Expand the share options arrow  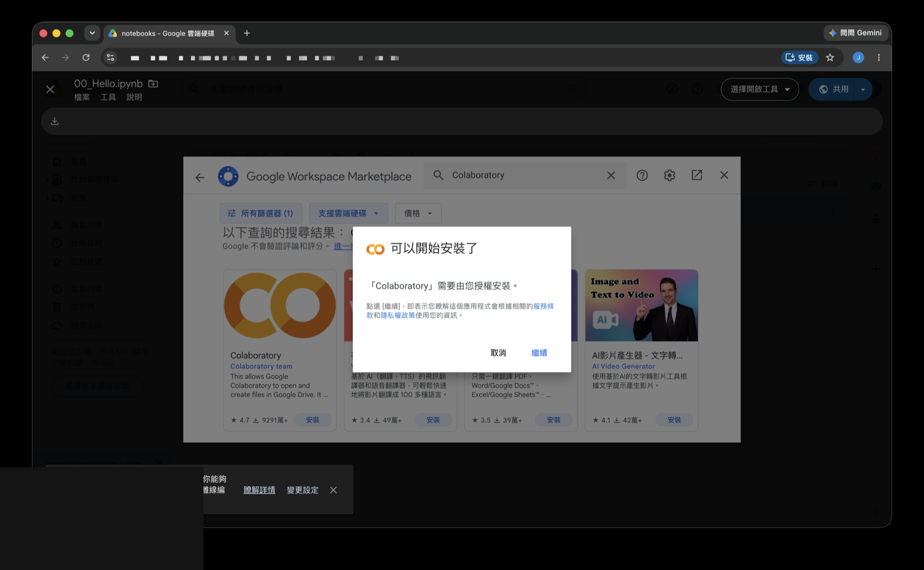863,89
